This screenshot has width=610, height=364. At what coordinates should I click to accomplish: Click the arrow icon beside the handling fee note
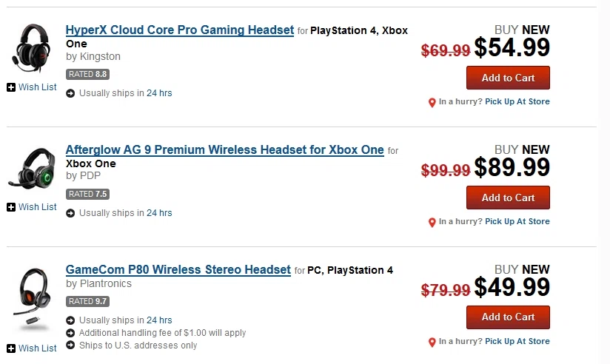[70, 333]
